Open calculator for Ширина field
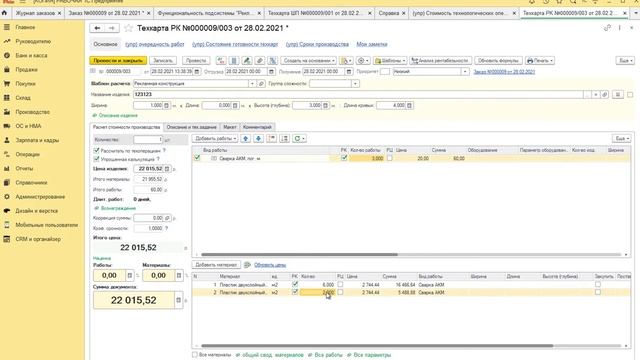The width and height of the screenshot is (640, 360). tap(166, 105)
